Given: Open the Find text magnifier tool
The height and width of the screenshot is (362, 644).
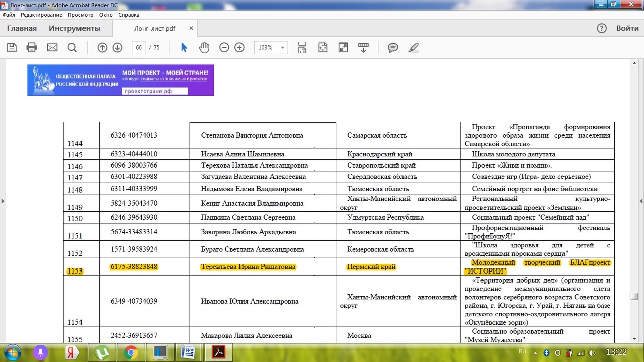Looking at the screenshot, I should pyautogui.click(x=72, y=48).
